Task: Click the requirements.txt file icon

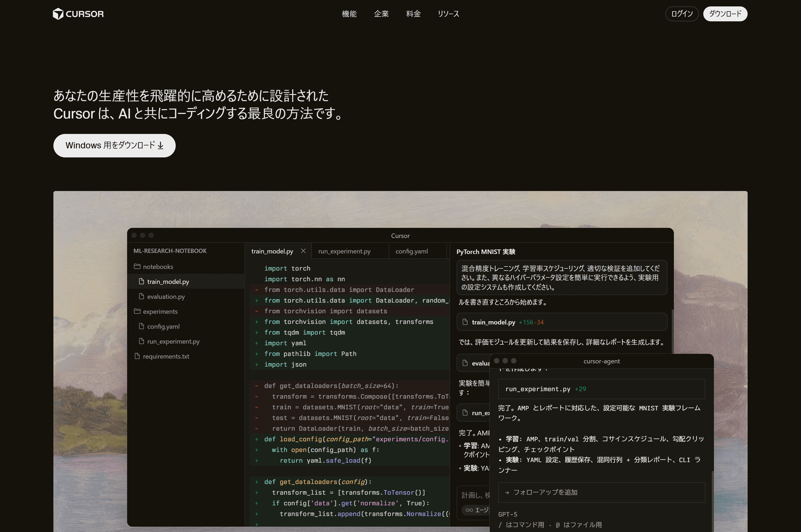Action: click(137, 356)
